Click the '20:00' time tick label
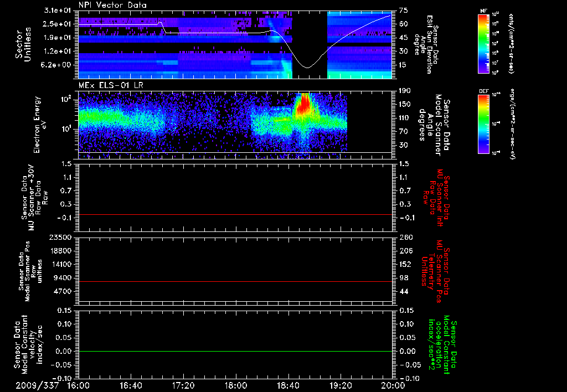Viewport: 567px width, 392px height. click(x=394, y=385)
